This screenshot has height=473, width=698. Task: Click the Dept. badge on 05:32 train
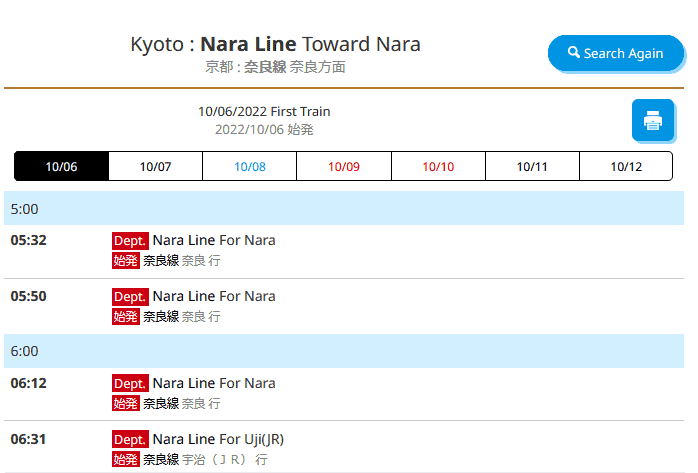pyautogui.click(x=130, y=240)
